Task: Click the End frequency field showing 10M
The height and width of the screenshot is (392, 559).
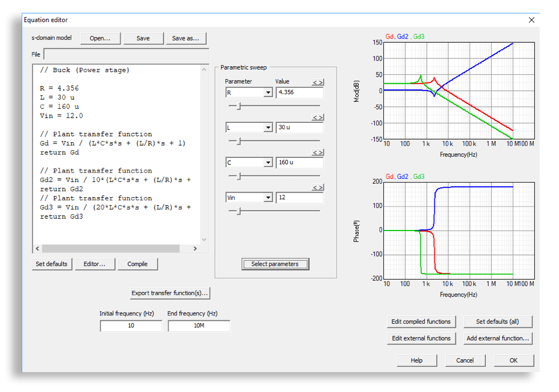Action: click(x=199, y=326)
